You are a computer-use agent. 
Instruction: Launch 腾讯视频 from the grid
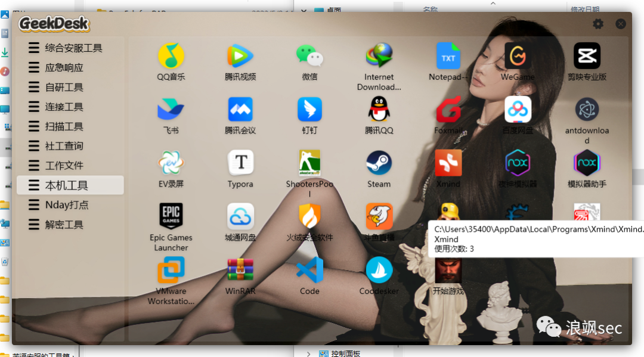coord(240,56)
